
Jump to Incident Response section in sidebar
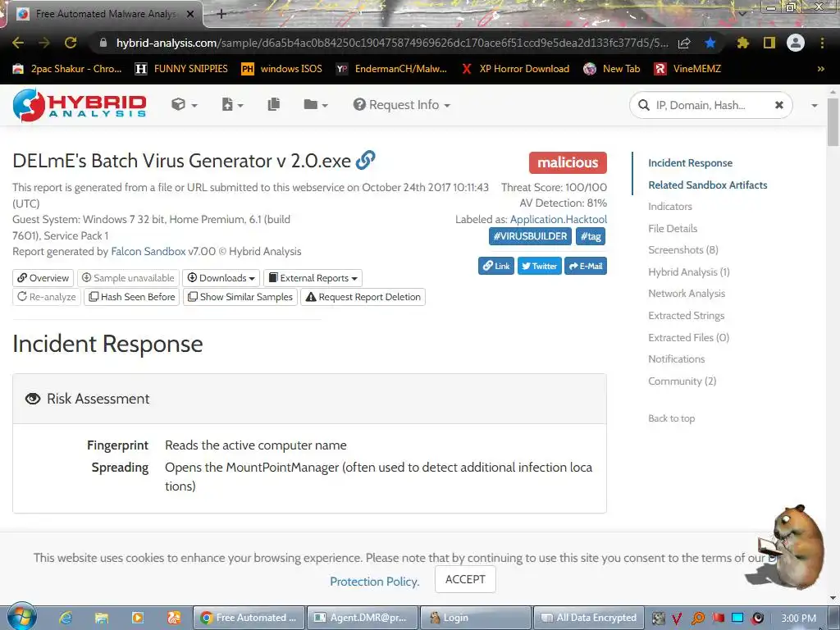pos(690,163)
